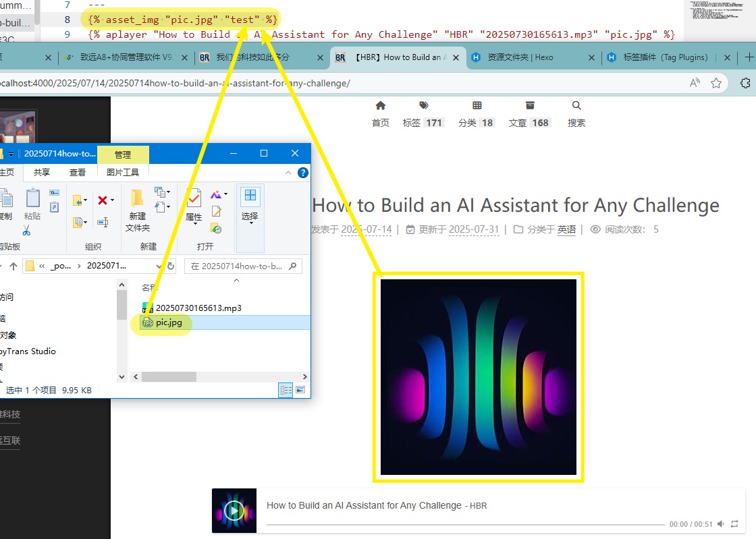756x539 pixels.
Task: Click the History icon in Explorer ribbon
Action: tap(217, 228)
